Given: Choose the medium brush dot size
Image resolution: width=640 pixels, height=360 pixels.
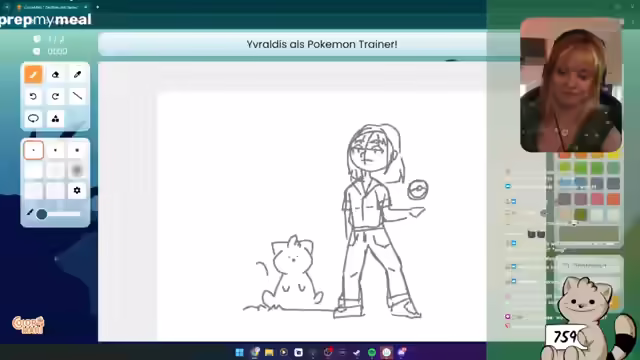Looking at the screenshot, I should click(x=55, y=150).
